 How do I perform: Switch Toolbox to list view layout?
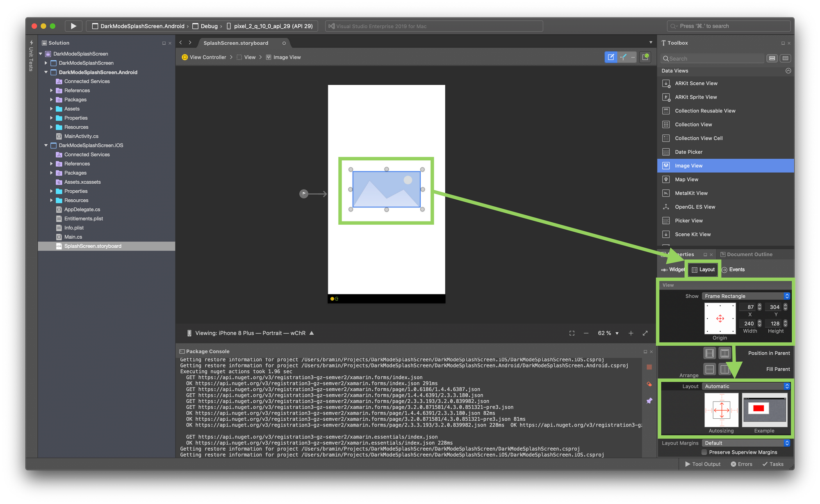click(x=772, y=59)
